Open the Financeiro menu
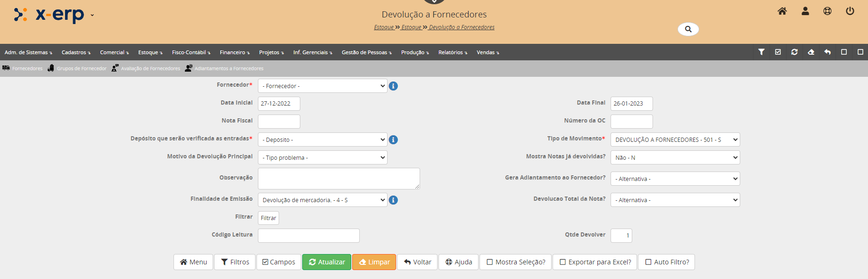The image size is (868, 279). click(x=234, y=52)
